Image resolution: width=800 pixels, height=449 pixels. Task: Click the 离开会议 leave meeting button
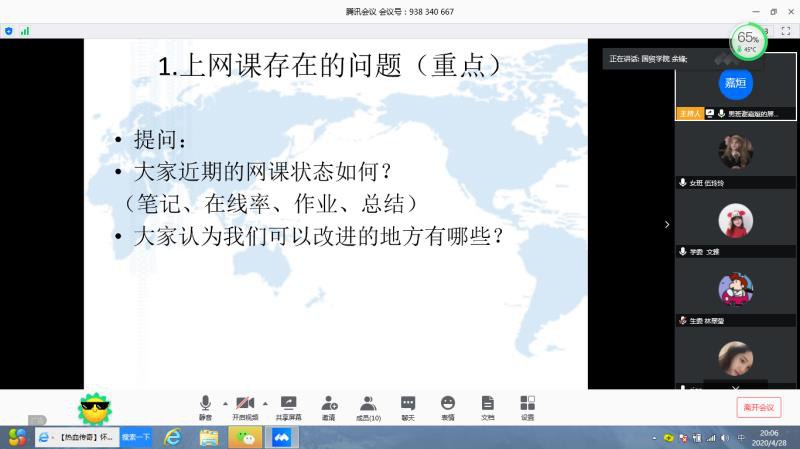(758, 407)
